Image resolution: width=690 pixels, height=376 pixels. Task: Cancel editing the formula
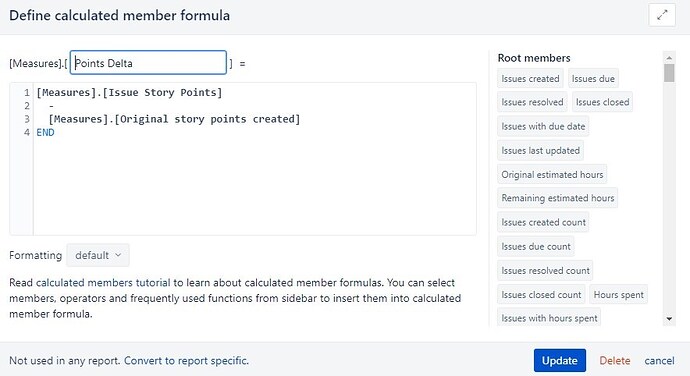tap(659, 361)
